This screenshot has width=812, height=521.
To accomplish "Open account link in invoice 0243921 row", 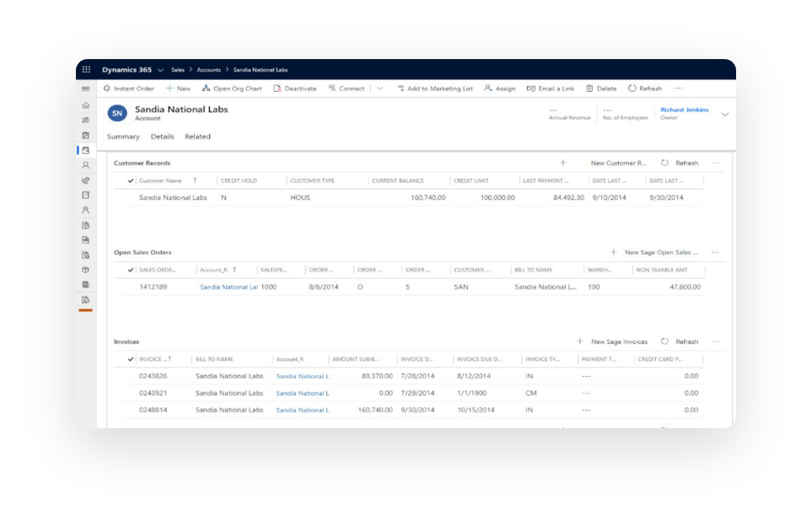I will coord(303,393).
